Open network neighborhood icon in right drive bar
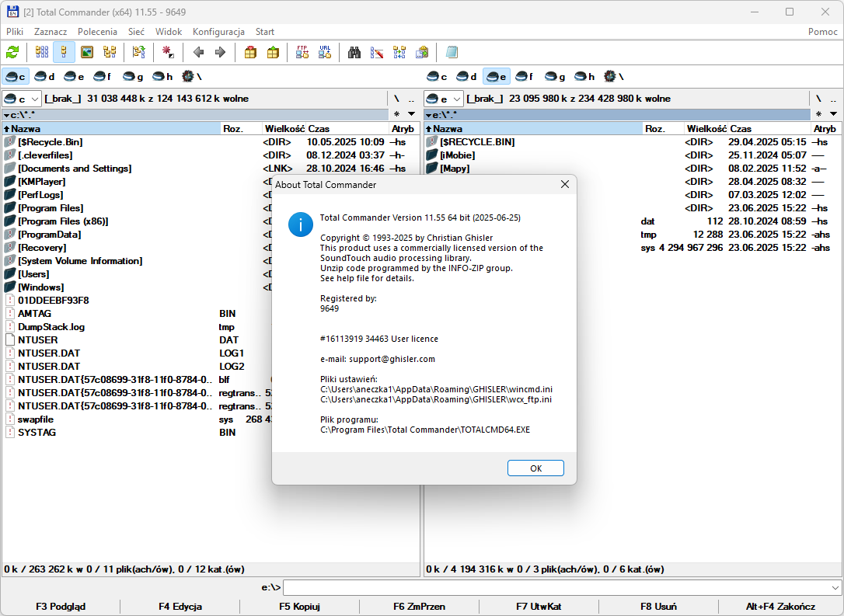 pos(613,76)
